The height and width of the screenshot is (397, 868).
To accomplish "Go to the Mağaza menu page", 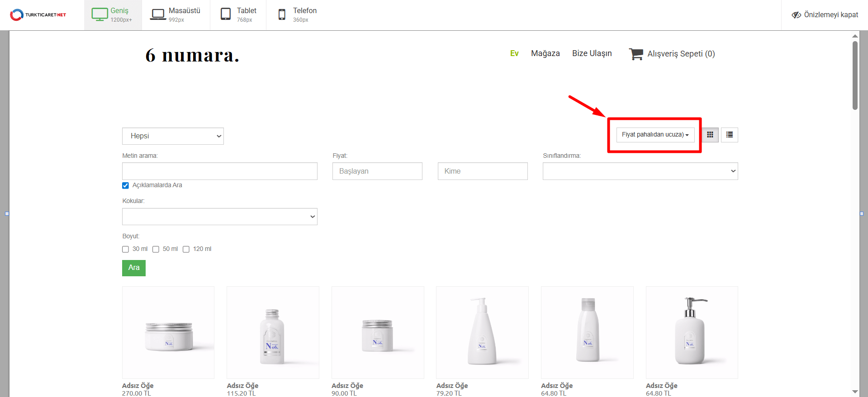I will point(545,53).
